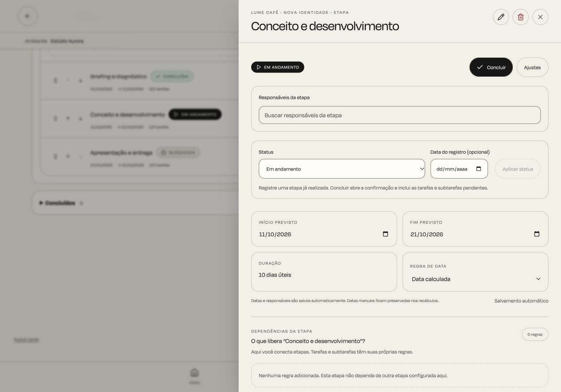Click the Aplicar status button
The width and height of the screenshot is (561, 392).
[518, 169]
